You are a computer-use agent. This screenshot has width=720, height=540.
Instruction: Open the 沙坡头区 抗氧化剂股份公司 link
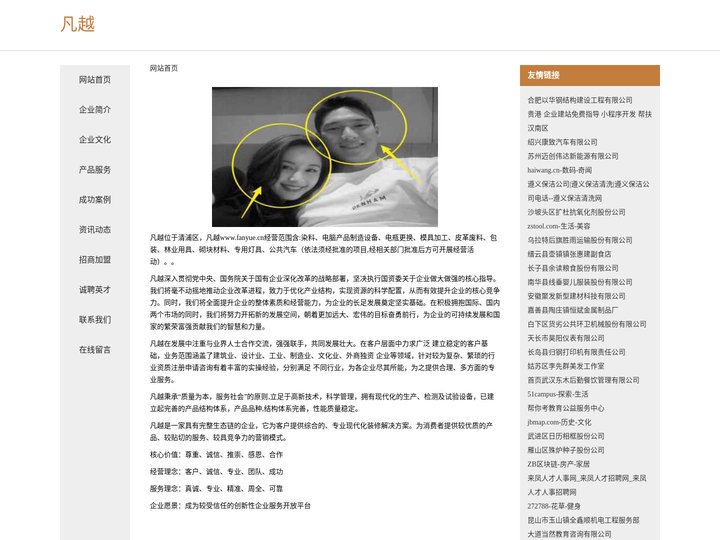click(576, 212)
